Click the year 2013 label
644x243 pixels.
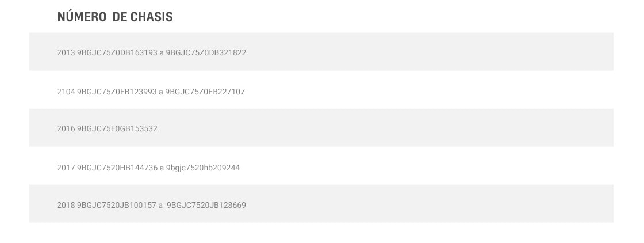point(66,52)
